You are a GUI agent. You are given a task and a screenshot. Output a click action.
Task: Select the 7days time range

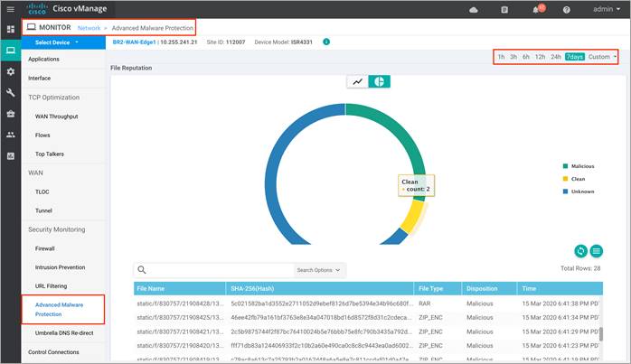click(575, 57)
